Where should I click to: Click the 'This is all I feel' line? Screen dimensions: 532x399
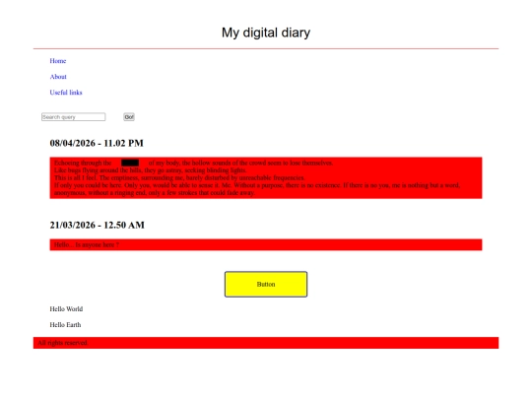179,177
